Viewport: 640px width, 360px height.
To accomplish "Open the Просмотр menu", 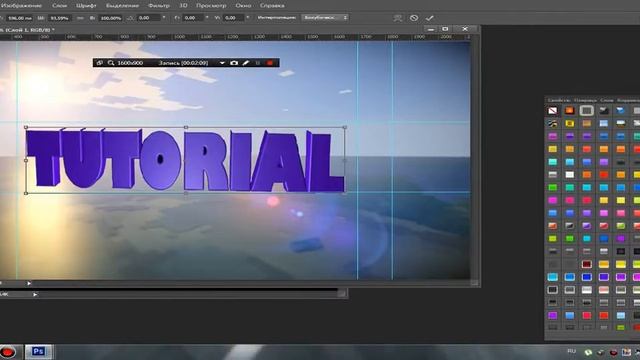I will (211, 6).
